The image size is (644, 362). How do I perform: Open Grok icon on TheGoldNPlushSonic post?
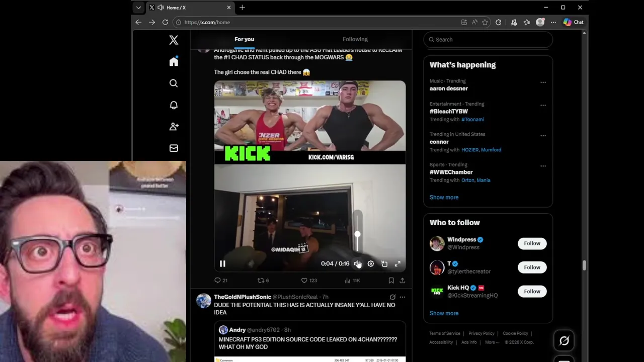(x=392, y=297)
